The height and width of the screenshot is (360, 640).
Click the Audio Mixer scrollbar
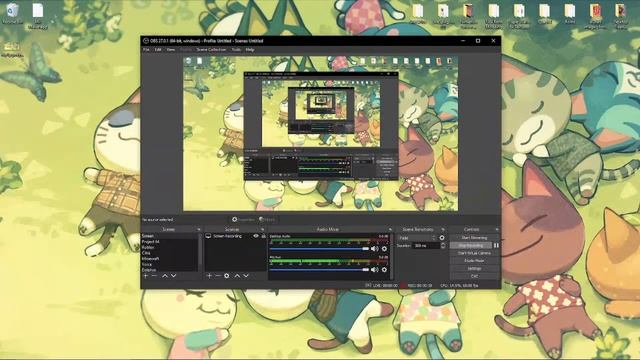pos(391,256)
